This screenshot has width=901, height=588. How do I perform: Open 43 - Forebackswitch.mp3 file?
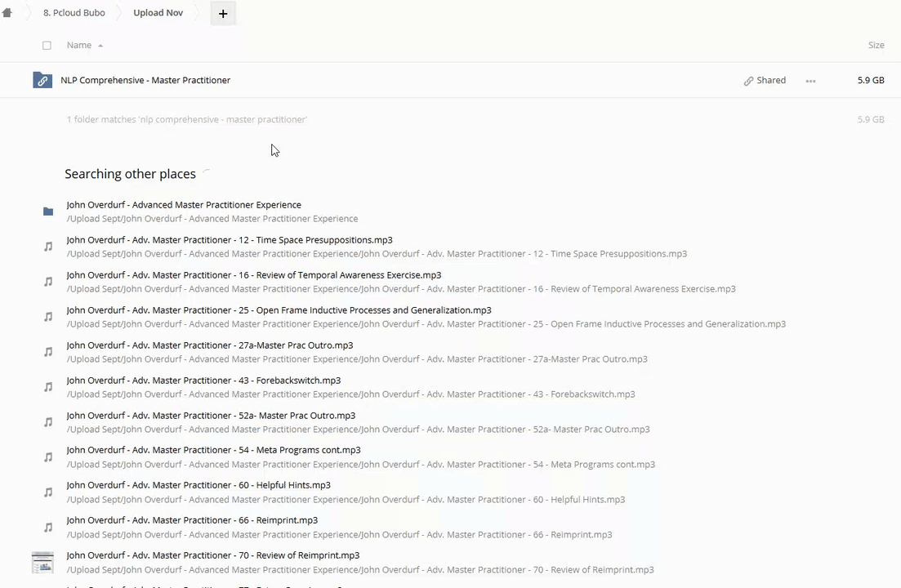pyautogui.click(x=203, y=381)
